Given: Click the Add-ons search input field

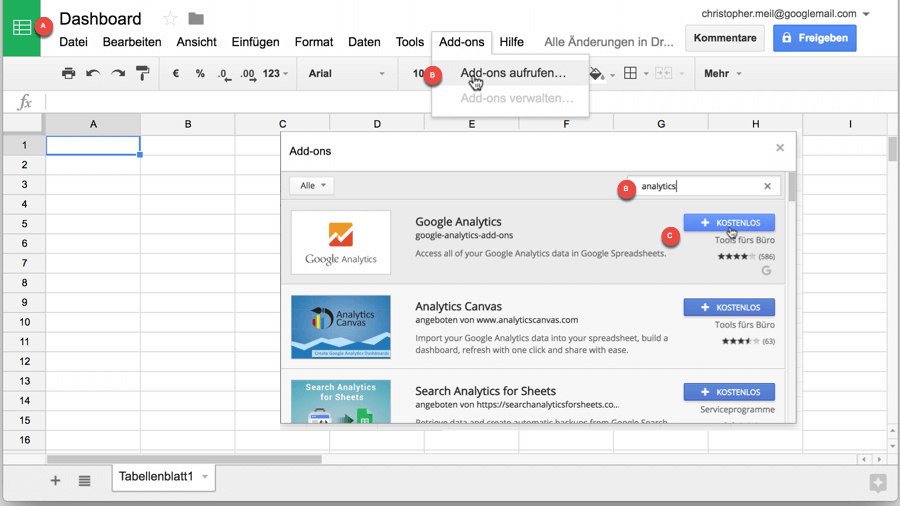Looking at the screenshot, I should click(704, 186).
